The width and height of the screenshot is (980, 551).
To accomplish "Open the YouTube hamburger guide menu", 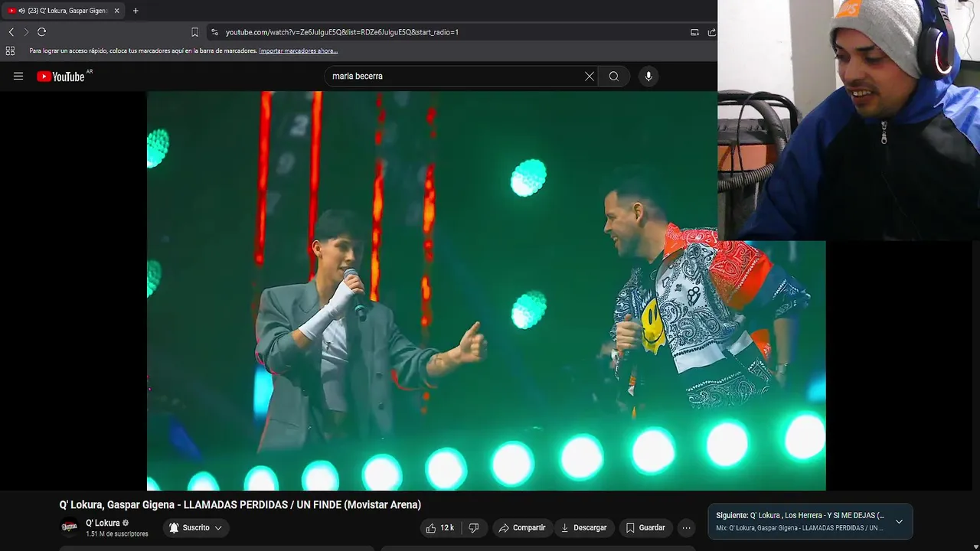I will pyautogui.click(x=18, y=76).
